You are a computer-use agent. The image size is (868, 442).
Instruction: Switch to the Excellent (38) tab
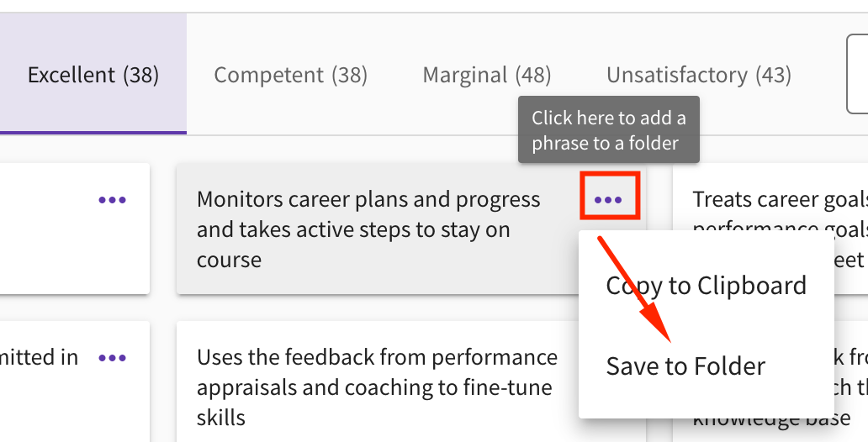(93, 75)
